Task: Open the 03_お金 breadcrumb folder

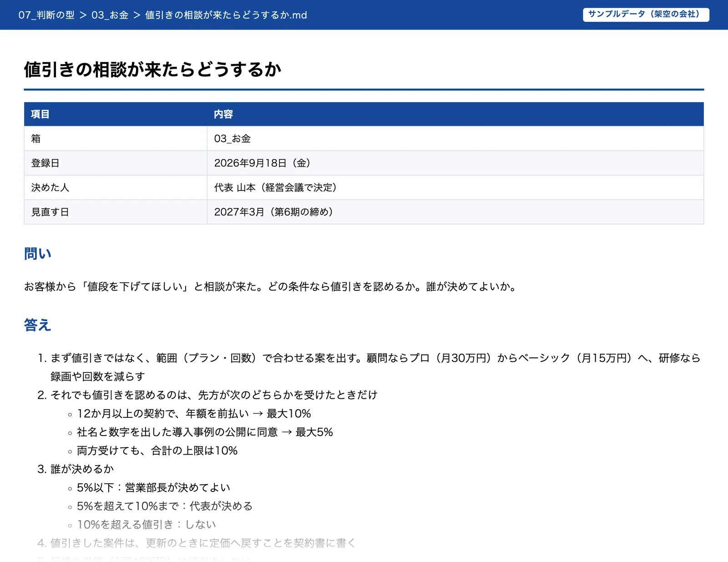Action: click(110, 15)
